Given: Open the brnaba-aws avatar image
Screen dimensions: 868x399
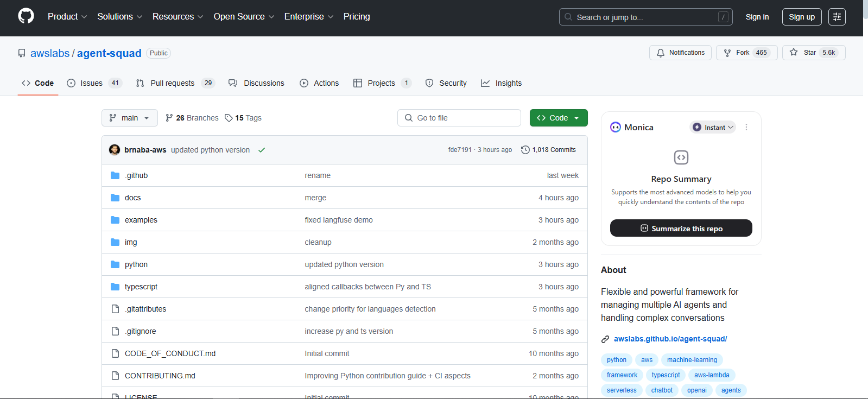Looking at the screenshot, I should [115, 150].
